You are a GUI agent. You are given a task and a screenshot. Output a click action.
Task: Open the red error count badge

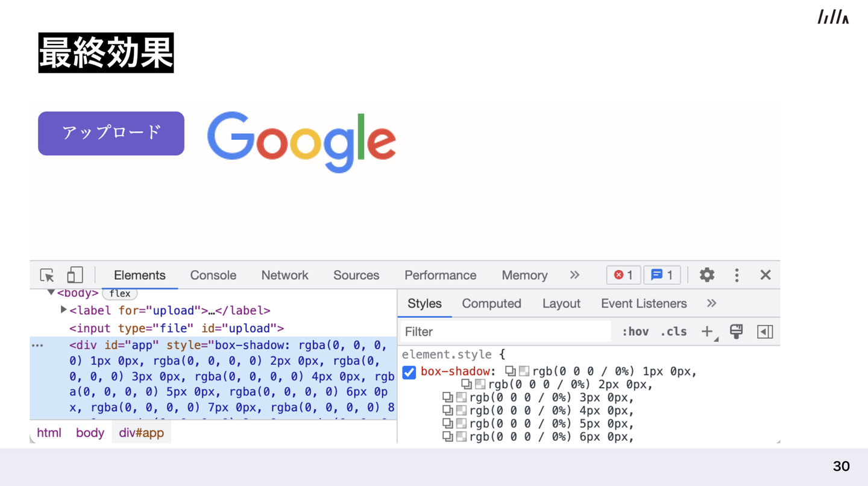623,275
